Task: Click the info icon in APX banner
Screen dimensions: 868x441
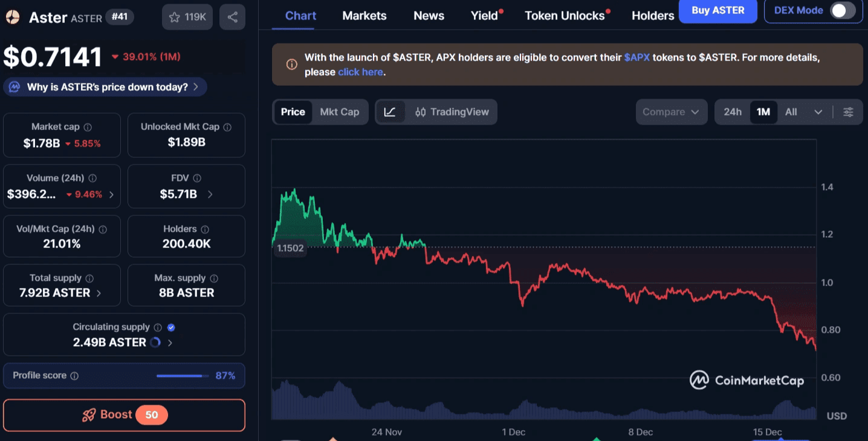Action: coord(291,64)
